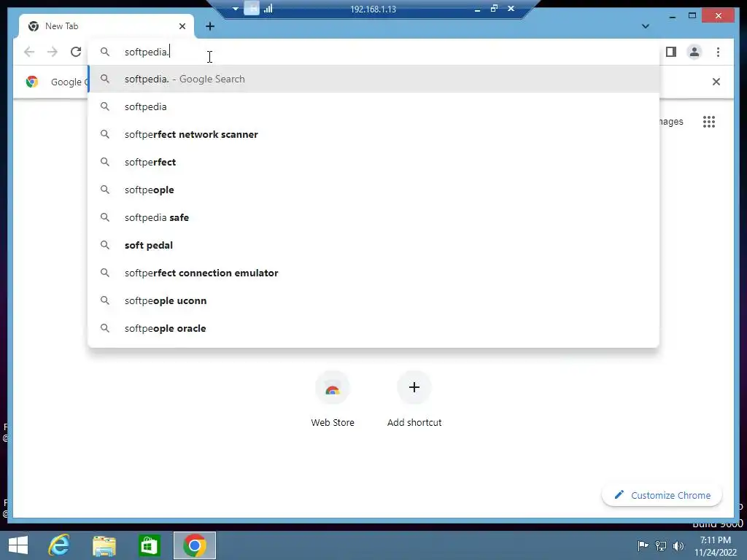This screenshot has width=747, height=560.
Task: Open the Chrome side panel
Action: pyautogui.click(x=671, y=52)
